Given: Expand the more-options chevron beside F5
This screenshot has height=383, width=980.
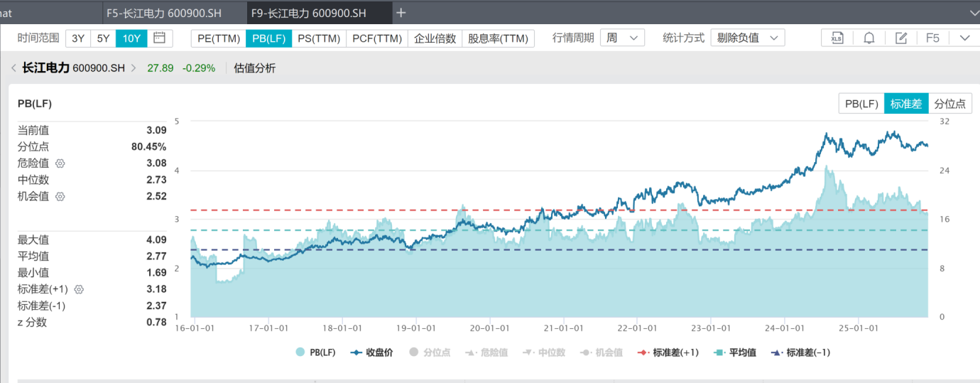Looking at the screenshot, I should [964, 38].
